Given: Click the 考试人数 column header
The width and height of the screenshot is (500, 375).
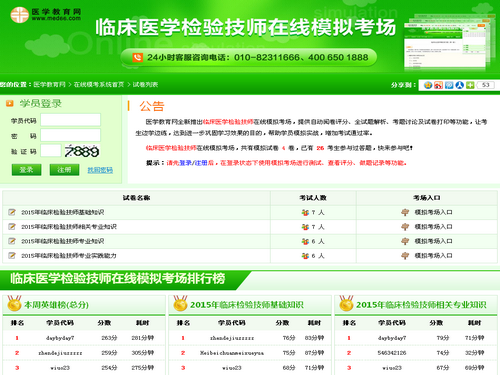Looking at the screenshot, I should click(313, 198).
